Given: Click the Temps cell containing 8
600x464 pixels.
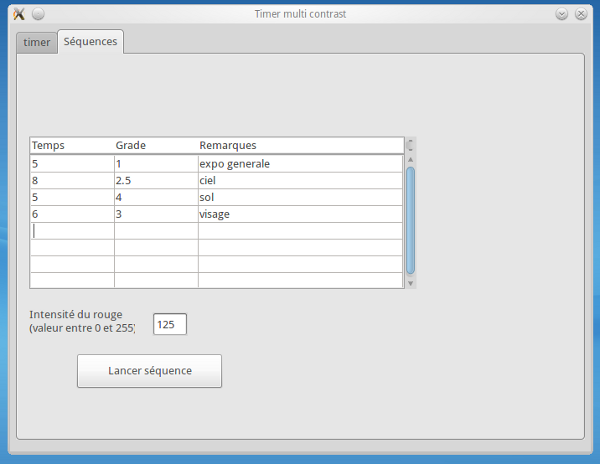Looking at the screenshot, I should click(x=72, y=181).
